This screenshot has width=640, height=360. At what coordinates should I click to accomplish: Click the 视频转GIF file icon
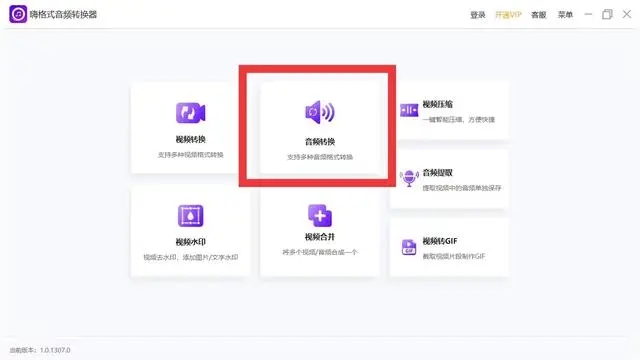pos(409,247)
